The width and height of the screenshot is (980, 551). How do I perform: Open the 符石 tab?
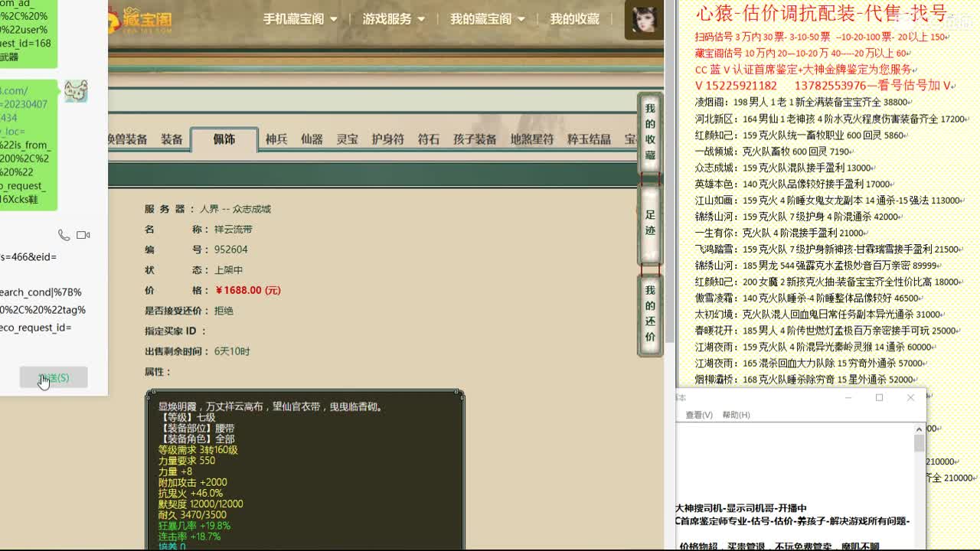pyautogui.click(x=429, y=139)
